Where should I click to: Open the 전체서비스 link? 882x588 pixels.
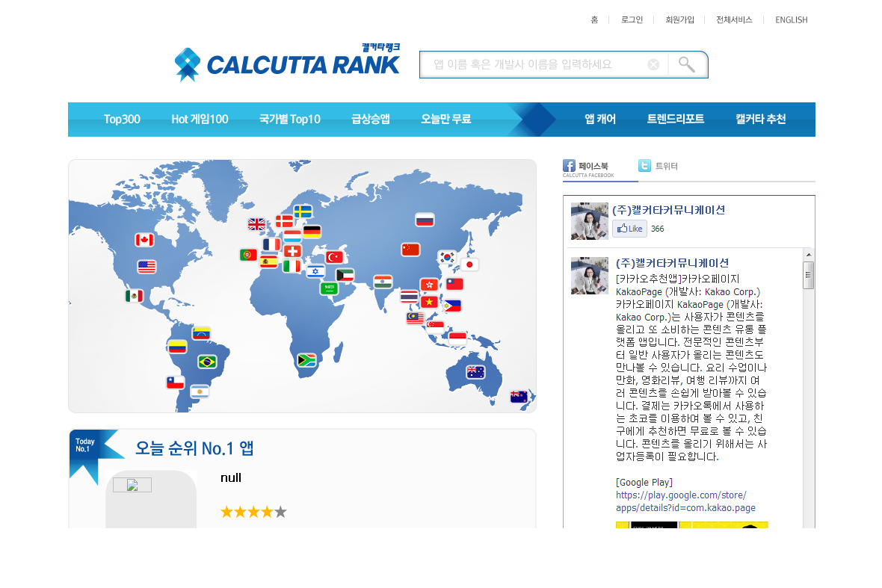click(734, 19)
